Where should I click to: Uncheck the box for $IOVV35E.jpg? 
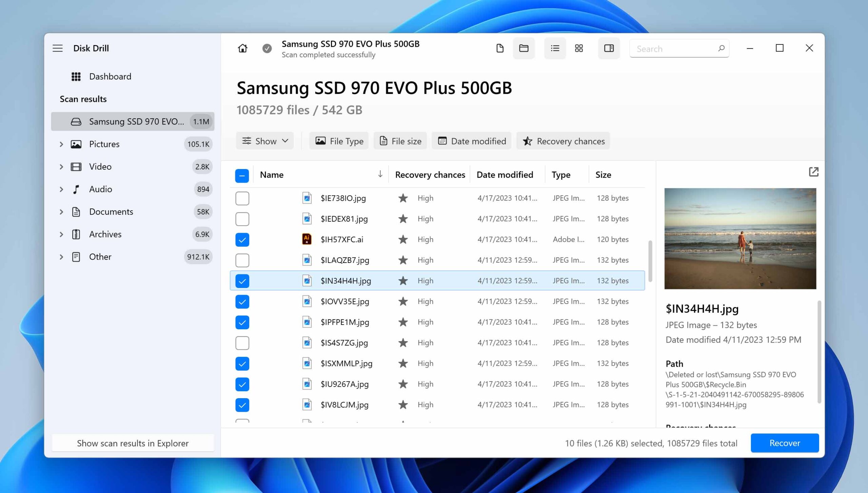click(242, 302)
